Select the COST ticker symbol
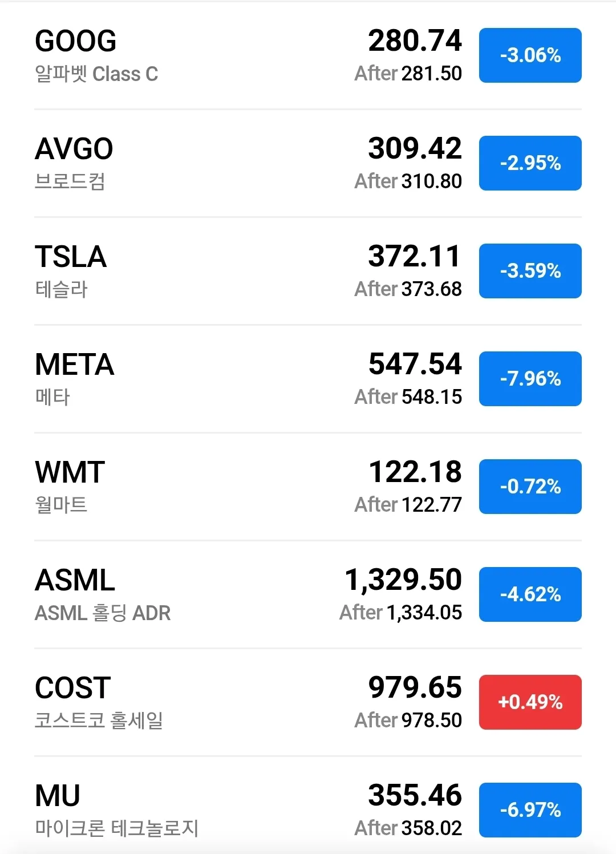The image size is (616, 854). pyautogui.click(x=73, y=688)
